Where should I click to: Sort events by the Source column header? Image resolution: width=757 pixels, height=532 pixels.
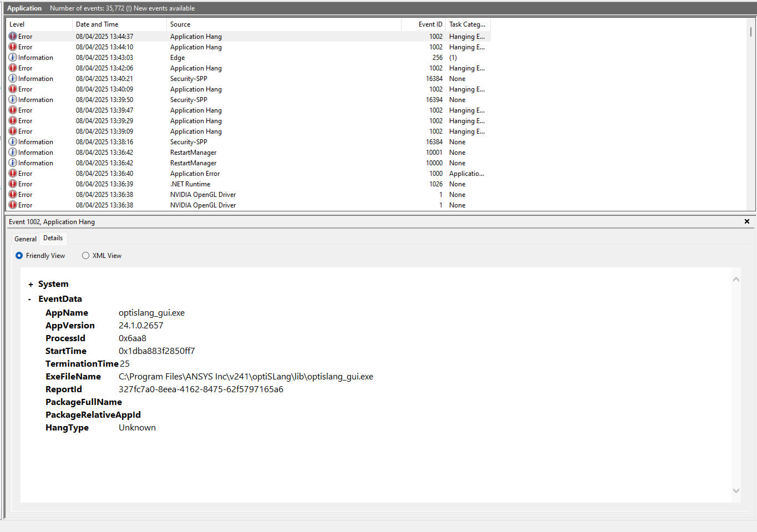tap(284, 24)
